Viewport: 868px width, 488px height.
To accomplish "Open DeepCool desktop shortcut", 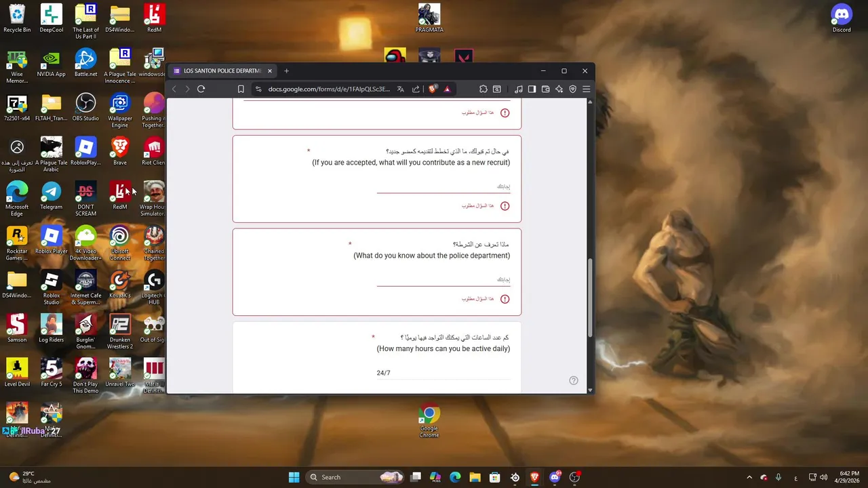I will [x=52, y=18].
